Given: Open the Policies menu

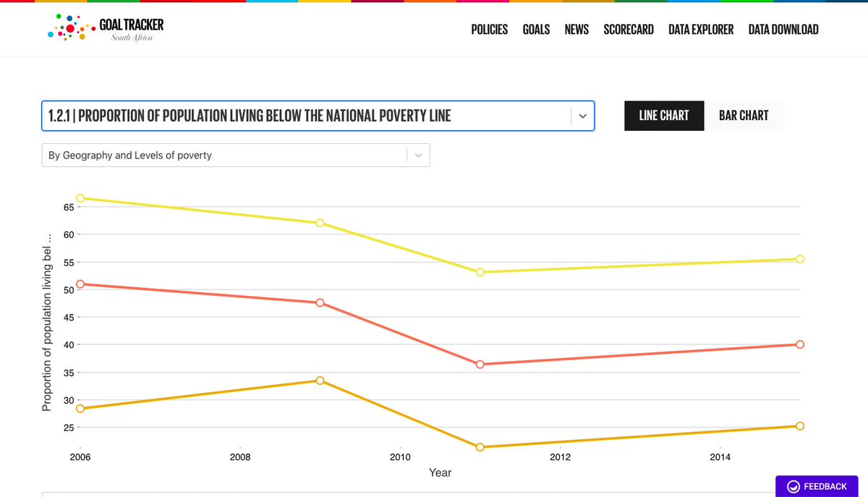Looking at the screenshot, I should click(x=489, y=30).
